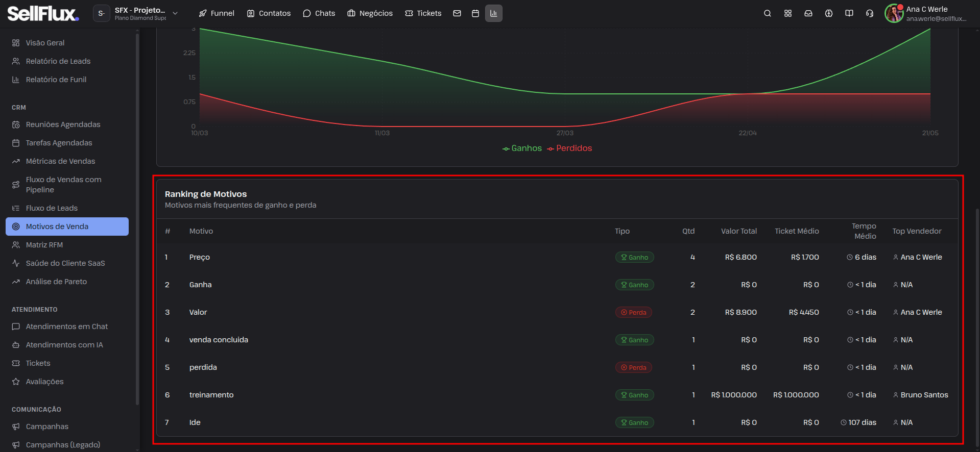This screenshot has height=452, width=980.
Task: Click the R$ 1.700 ticket médio cell
Action: point(805,257)
